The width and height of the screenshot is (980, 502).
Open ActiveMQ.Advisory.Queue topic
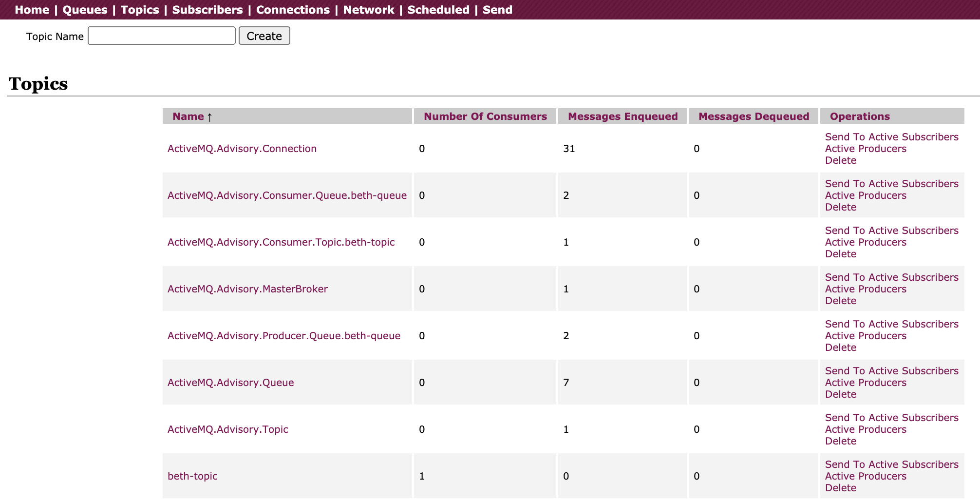231,383
